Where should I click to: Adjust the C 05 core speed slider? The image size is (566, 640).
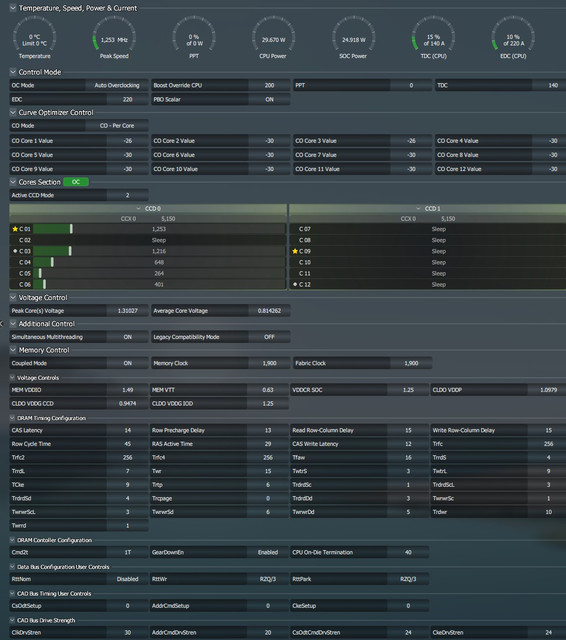point(40,273)
